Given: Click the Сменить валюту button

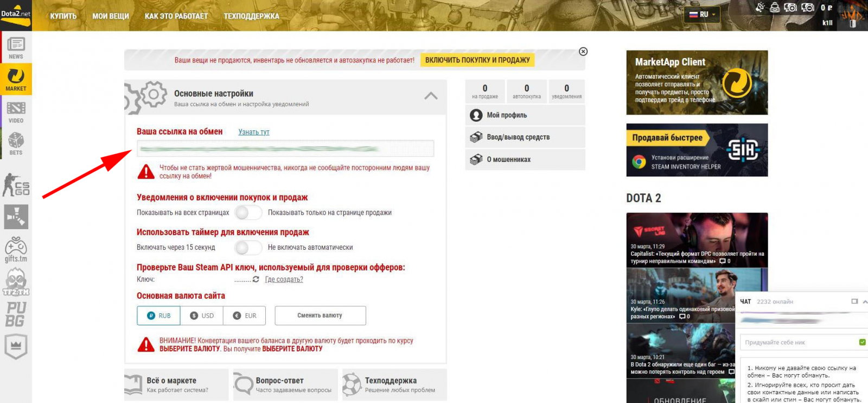Looking at the screenshot, I should click(320, 316).
